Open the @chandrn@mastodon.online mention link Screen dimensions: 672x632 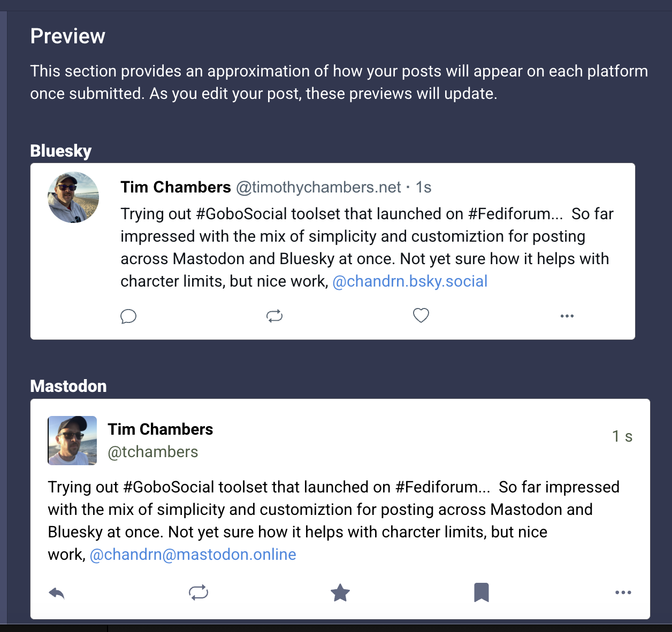pyautogui.click(x=193, y=554)
